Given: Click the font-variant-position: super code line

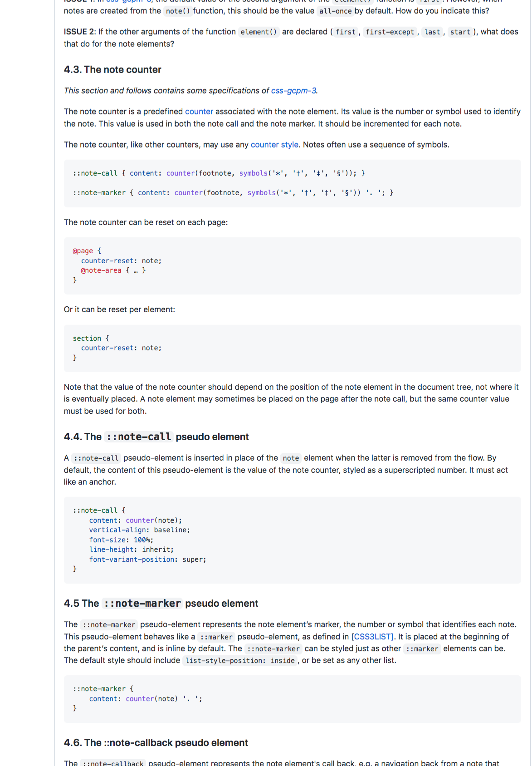Looking at the screenshot, I should [x=147, y=560].
